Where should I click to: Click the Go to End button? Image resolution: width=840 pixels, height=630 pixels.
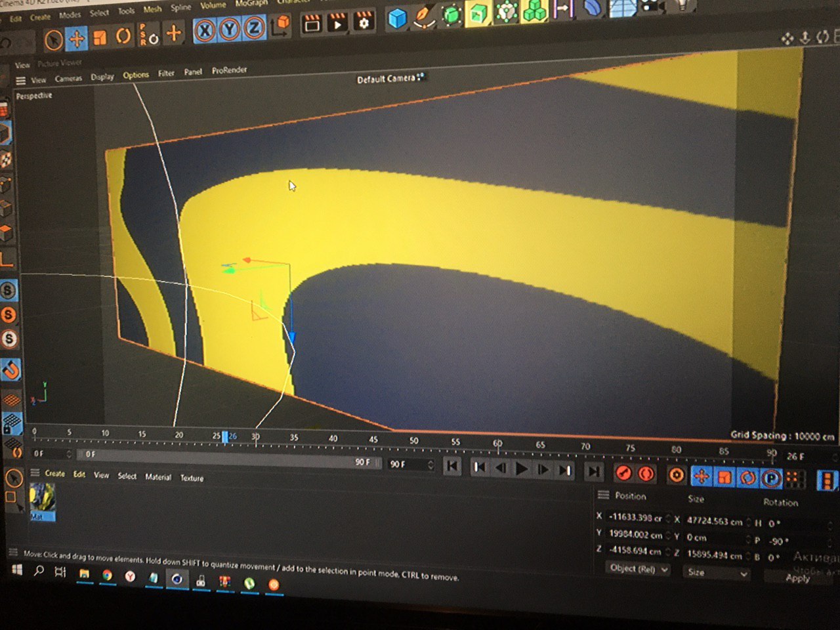click(593, 471)
